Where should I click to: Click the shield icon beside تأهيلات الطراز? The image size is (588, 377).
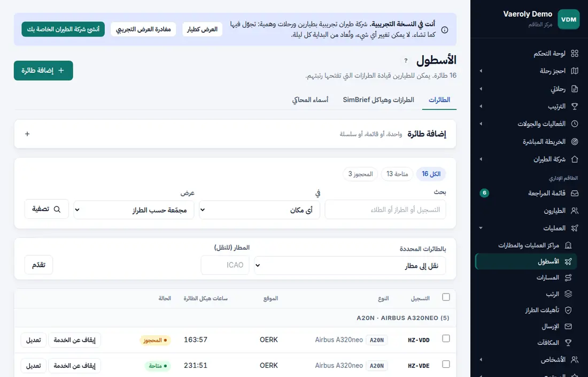pos(568,310)
